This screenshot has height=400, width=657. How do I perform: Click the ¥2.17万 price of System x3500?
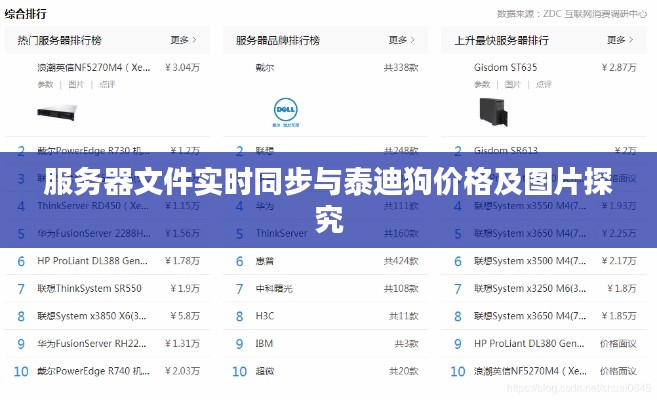tap(619, 261)
